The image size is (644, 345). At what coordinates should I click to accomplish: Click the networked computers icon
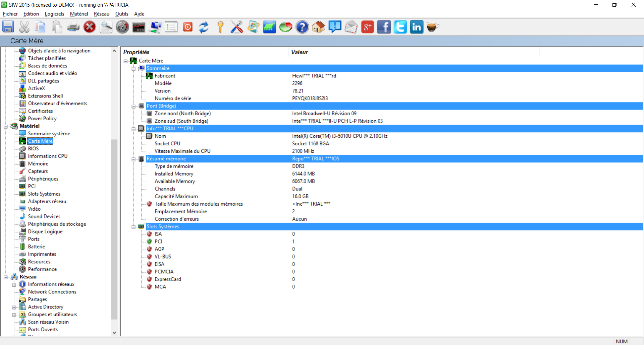[155, 27]
